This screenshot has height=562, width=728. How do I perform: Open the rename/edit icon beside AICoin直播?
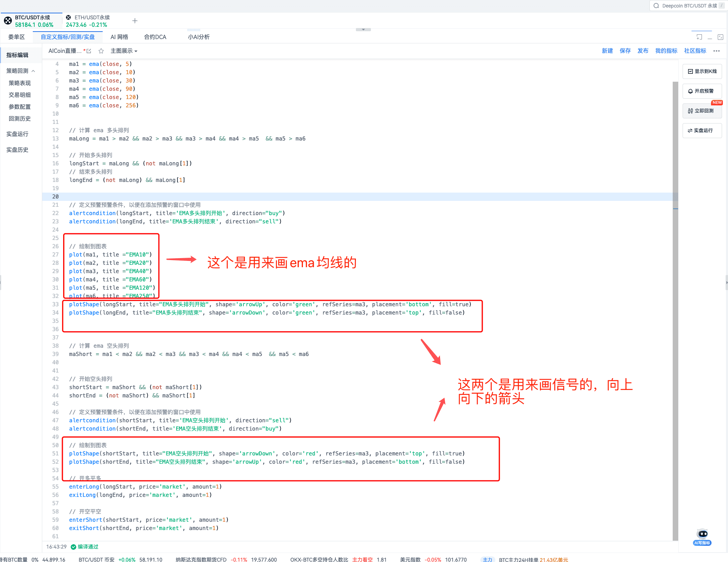pos(89,51)
